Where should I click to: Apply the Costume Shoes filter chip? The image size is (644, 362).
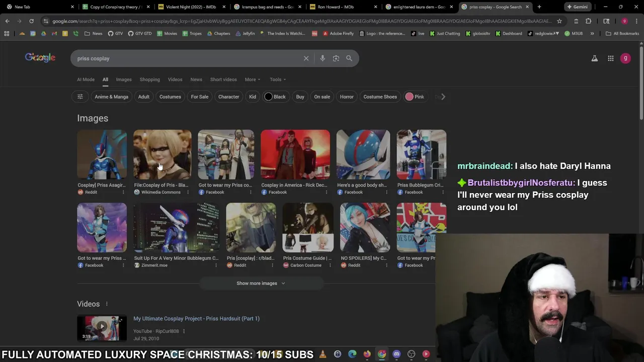tap(380, 97)
